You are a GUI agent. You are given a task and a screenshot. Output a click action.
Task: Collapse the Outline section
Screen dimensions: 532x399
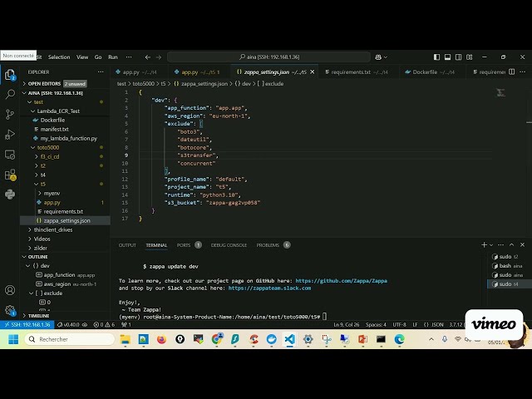(x=24, y=257)
